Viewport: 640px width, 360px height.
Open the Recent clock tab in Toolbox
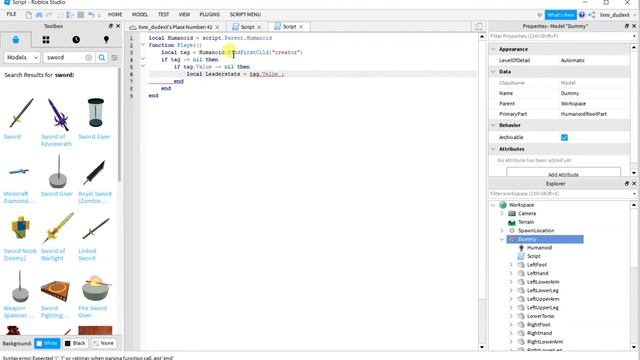[x=76, y=40]
